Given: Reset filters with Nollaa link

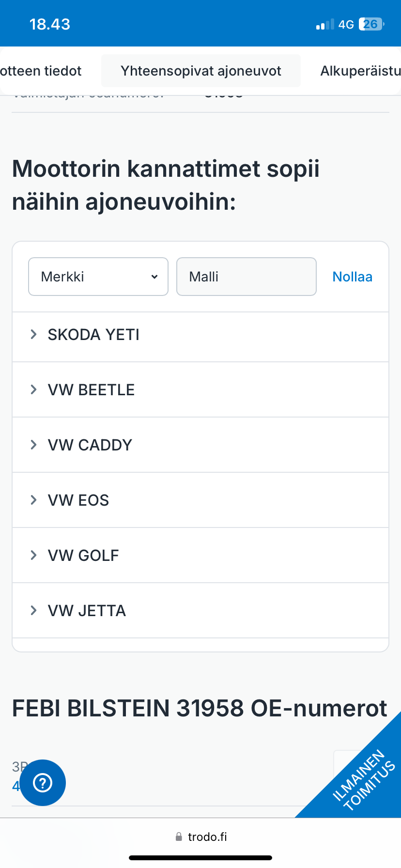Looking at the screenshot, I should pyautogui.click(x=352, y=277).
